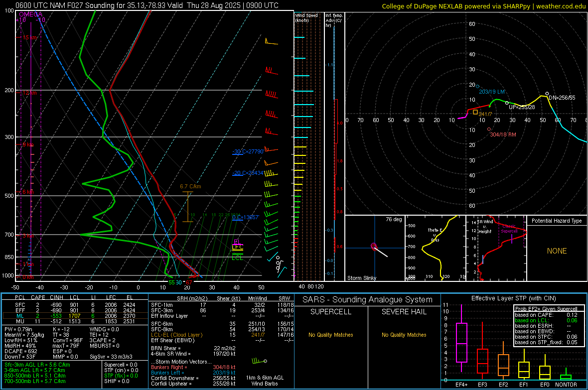Select the highlighted ML parcel row
The image size is (588, 390).
74,316
